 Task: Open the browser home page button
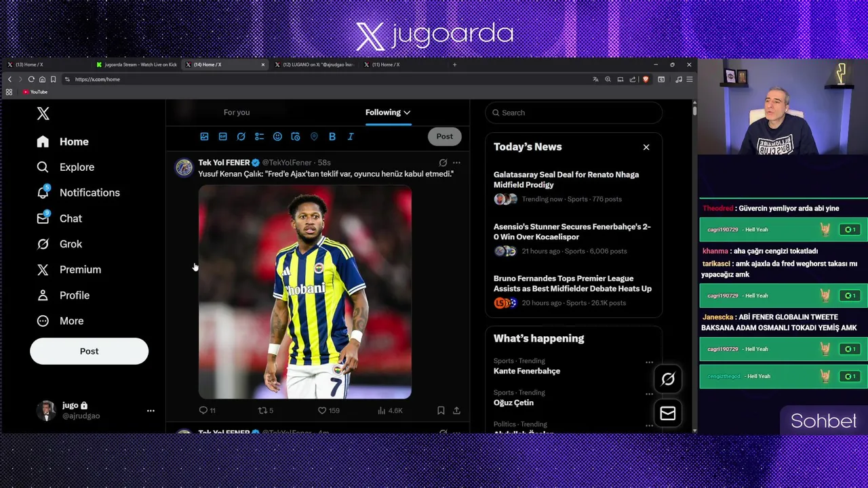42,79
